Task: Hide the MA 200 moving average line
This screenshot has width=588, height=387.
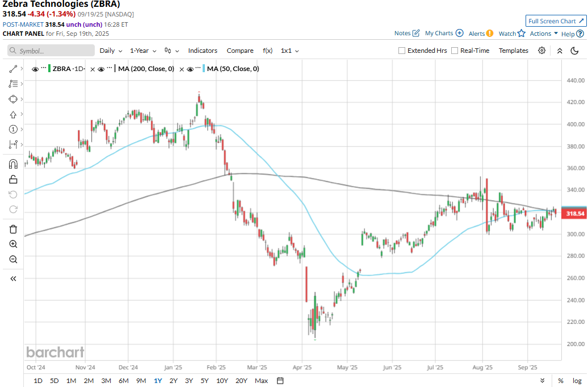Action: [x=101, y=69]
